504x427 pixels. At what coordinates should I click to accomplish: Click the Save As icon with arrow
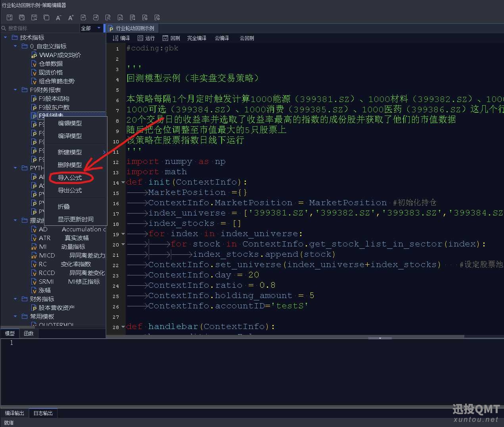[x=34, y=17]
